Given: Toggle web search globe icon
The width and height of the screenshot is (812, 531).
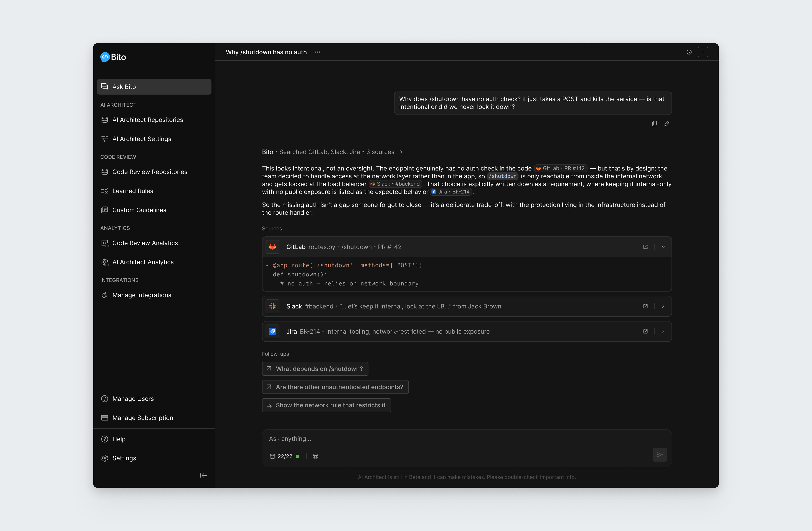Looking at the screenshot, I should (x=315, y=456).
